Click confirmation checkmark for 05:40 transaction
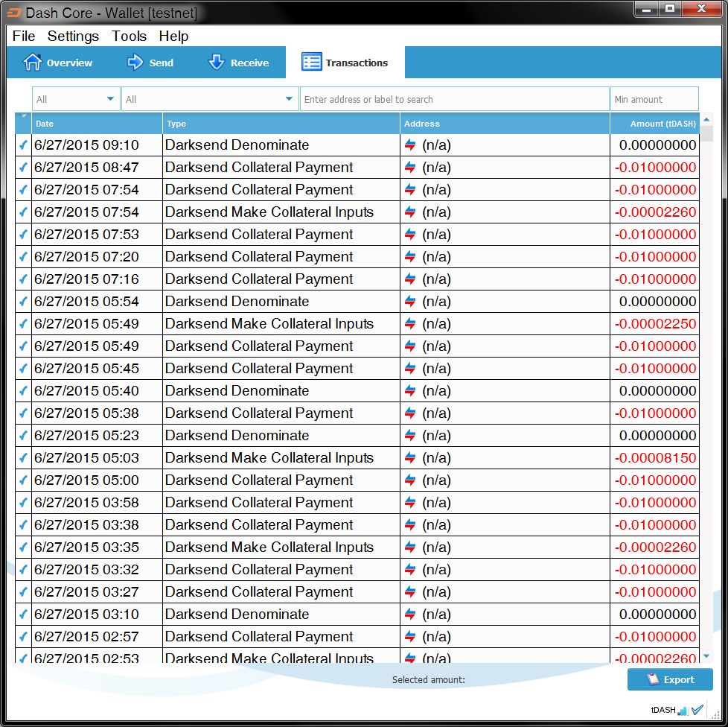 (23, 390)
